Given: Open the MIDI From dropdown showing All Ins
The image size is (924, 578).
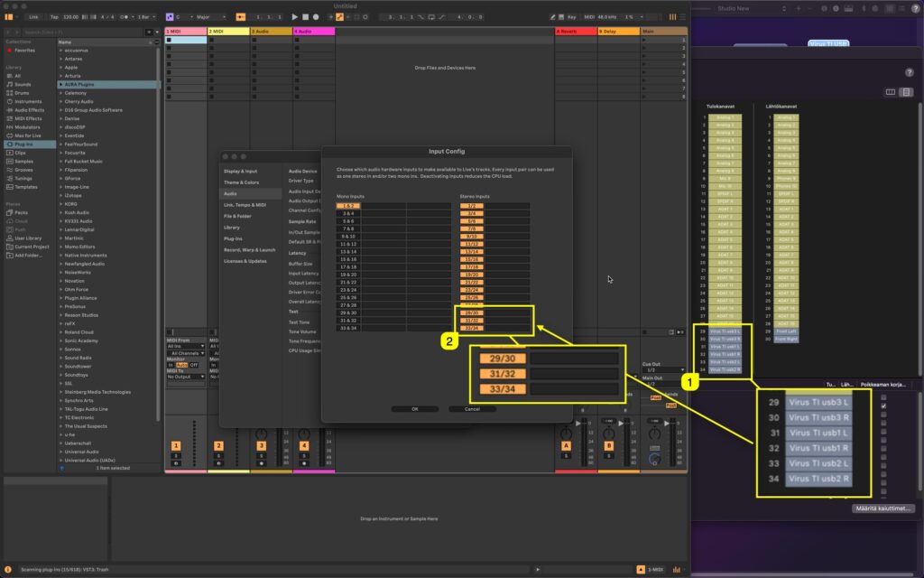Looking at the screenshot, I should coord(188,347).
